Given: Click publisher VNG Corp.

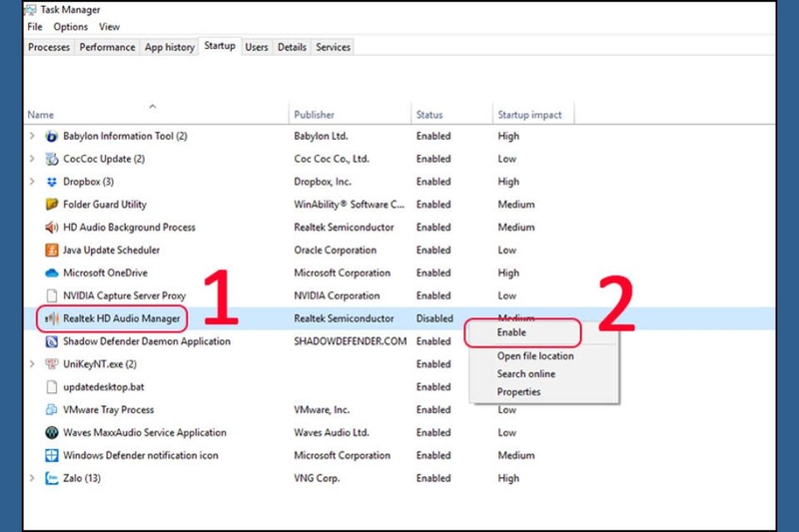Looking at the screenshot, I should tap(317, 478).
